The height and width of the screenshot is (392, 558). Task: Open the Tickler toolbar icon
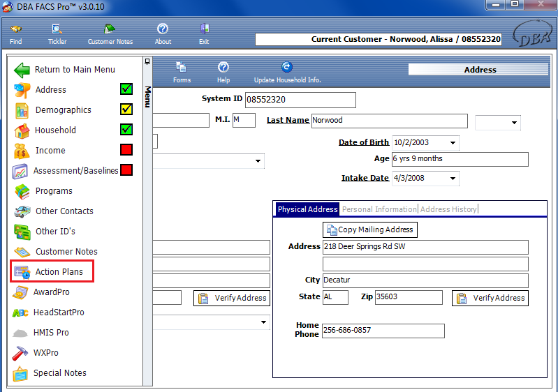pyautogui.click(x=57, y=29)
